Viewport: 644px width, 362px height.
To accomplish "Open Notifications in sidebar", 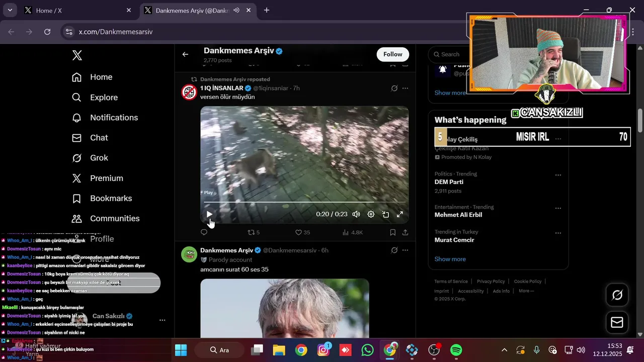I will pyautogui.click(x=105, y=118).
